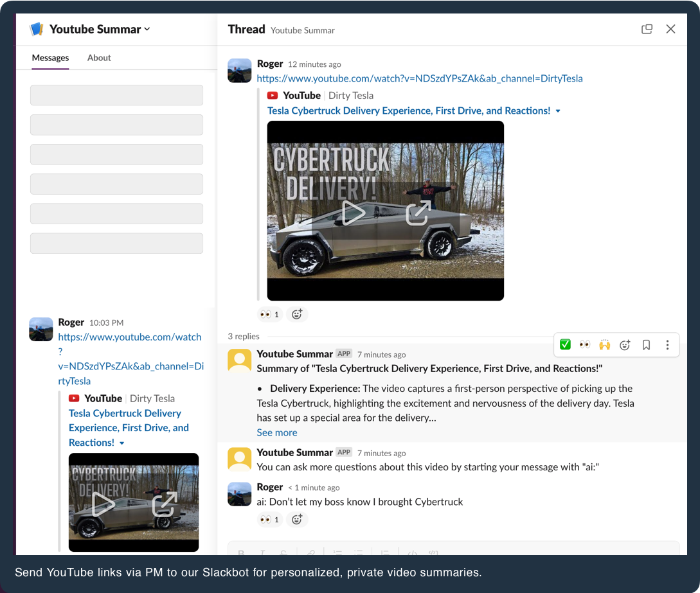Image resolution: width=700 pixels, height=593 pixels.
Task: Open Messages pane video externally icon
Action: coord(165,504)
